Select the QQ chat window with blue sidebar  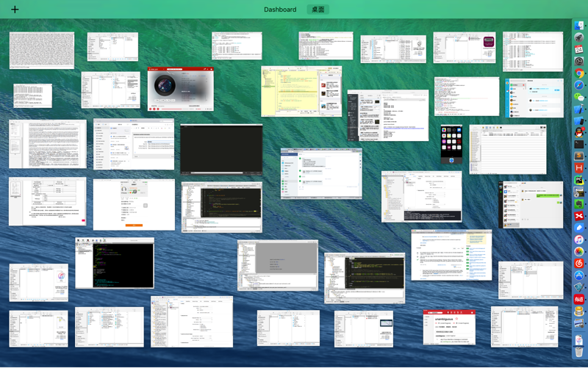pos(534,98)
